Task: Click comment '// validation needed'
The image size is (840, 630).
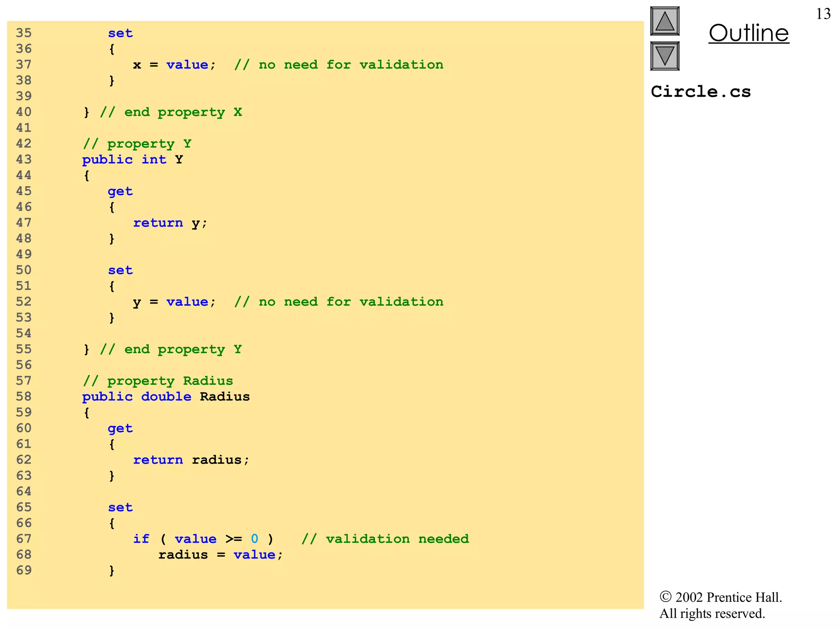Action: point(385,539)
